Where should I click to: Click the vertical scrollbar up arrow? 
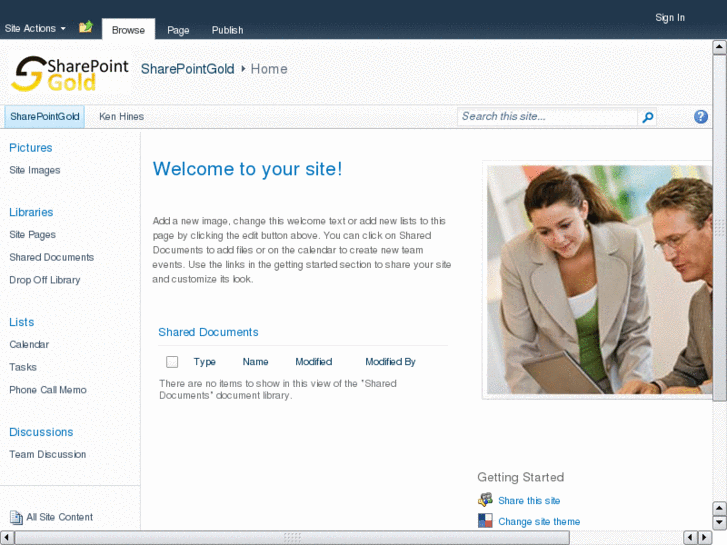[x=719, y=47]
